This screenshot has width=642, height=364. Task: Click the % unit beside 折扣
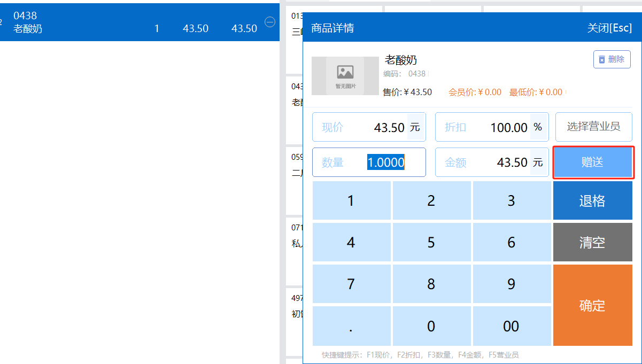coord(538,127)
